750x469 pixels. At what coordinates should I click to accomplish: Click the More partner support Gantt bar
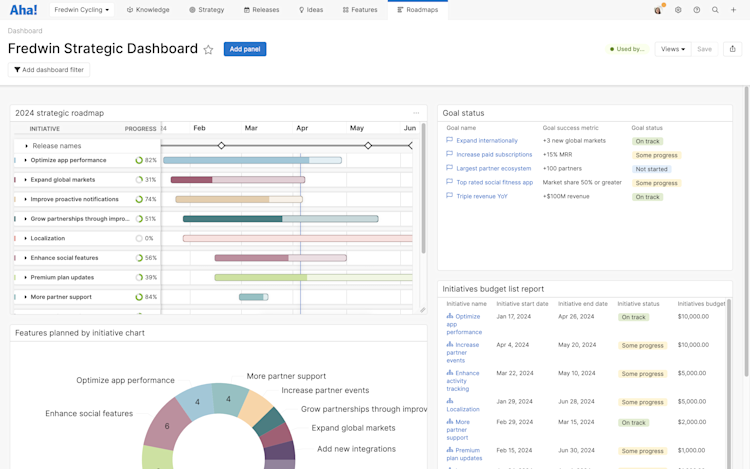[254, 297]
